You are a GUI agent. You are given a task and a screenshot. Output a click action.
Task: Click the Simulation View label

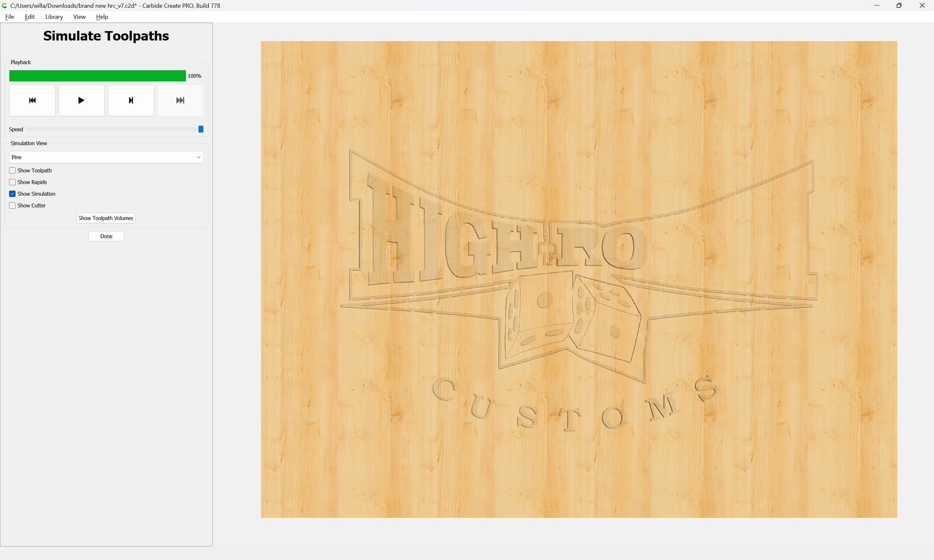(29, 143)
